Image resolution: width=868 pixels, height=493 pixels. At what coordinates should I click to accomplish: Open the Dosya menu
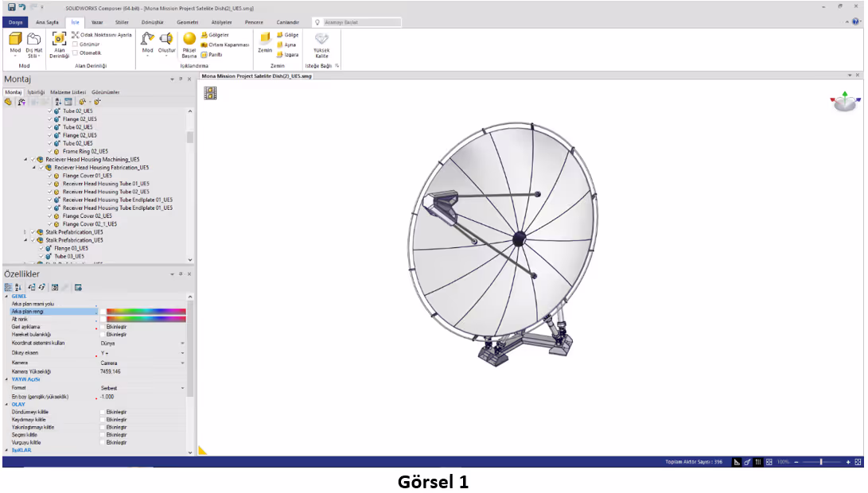click(15, 22)
